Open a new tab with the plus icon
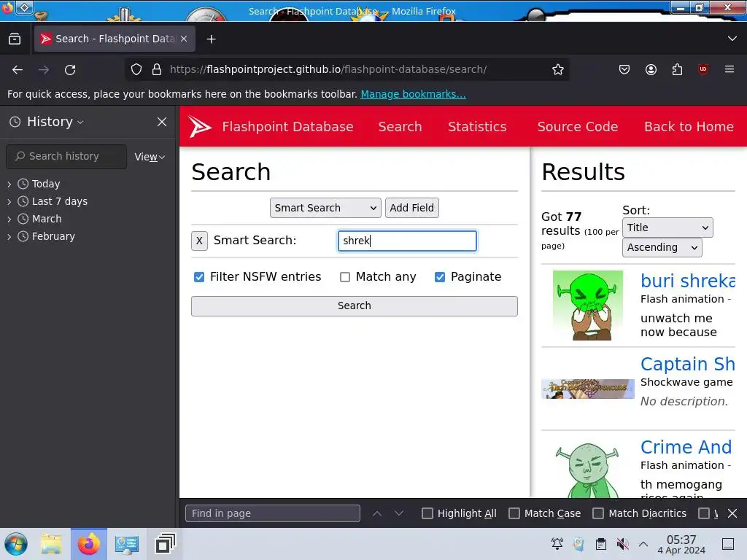 tap(211, 39)
